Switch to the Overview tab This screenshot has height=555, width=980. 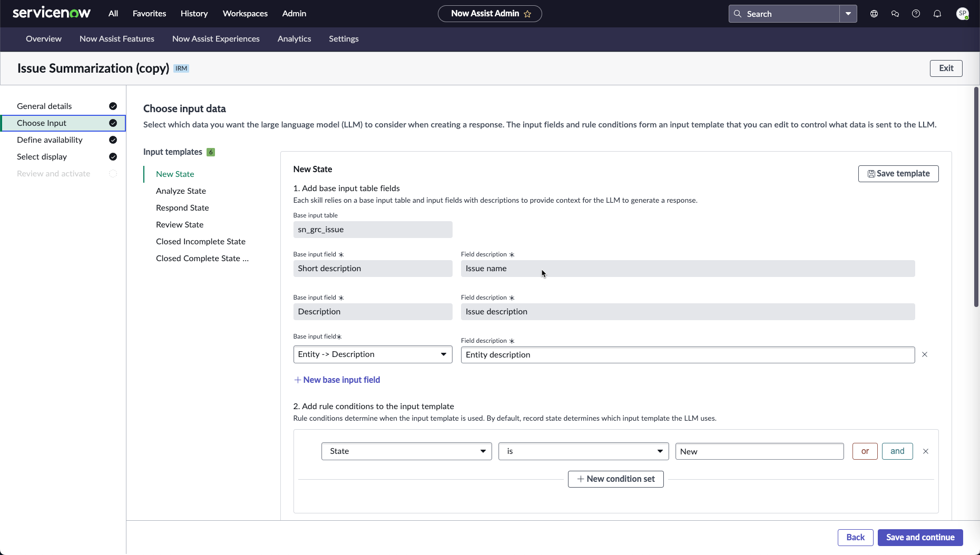pos(44,39)
